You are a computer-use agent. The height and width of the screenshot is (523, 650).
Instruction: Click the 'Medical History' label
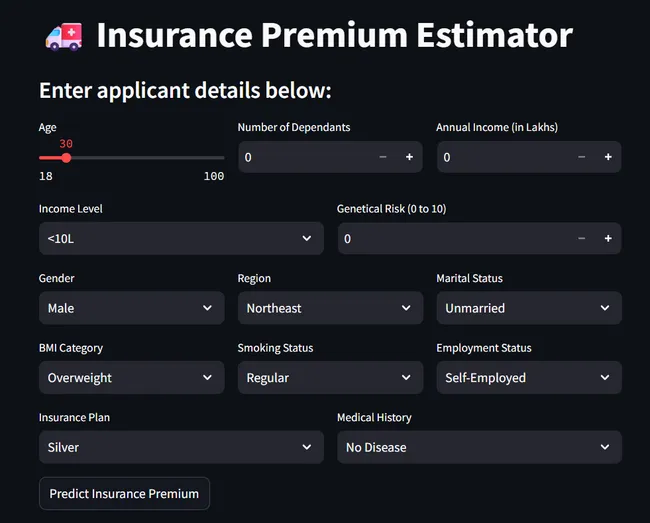374,417
